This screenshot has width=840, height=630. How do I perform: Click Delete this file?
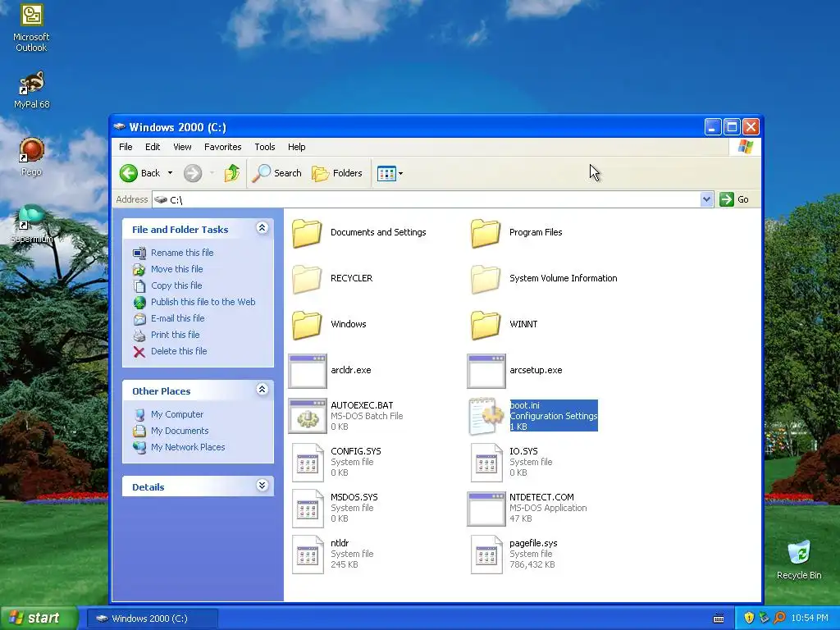point(179,351)
